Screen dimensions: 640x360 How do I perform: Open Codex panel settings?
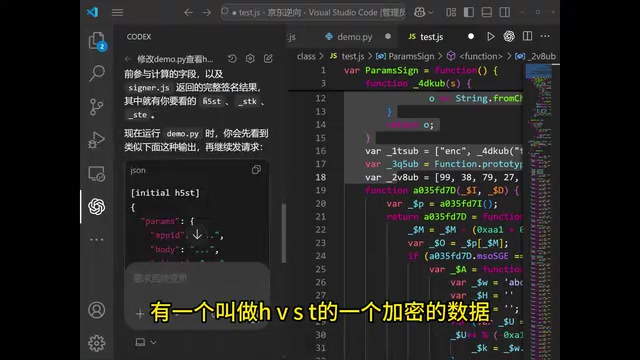pyautogui.click(x=250, y=59)
